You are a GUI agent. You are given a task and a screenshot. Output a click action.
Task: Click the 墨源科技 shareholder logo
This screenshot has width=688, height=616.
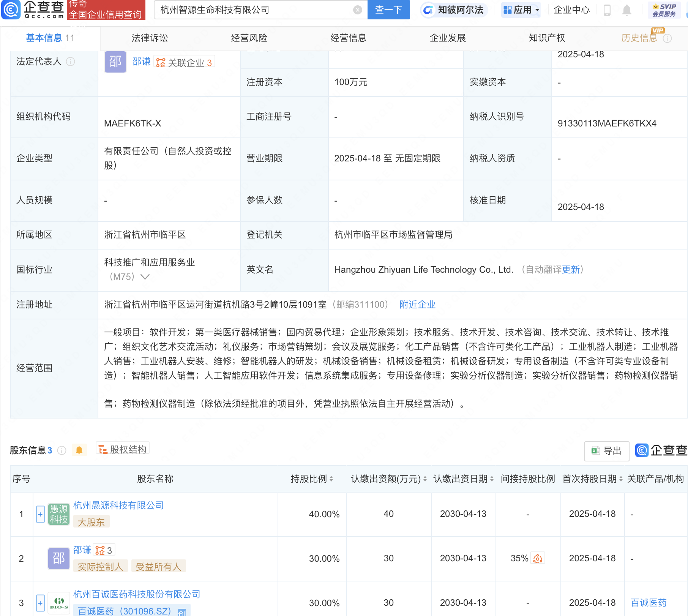pyautogui.click(x=59, y=514)
